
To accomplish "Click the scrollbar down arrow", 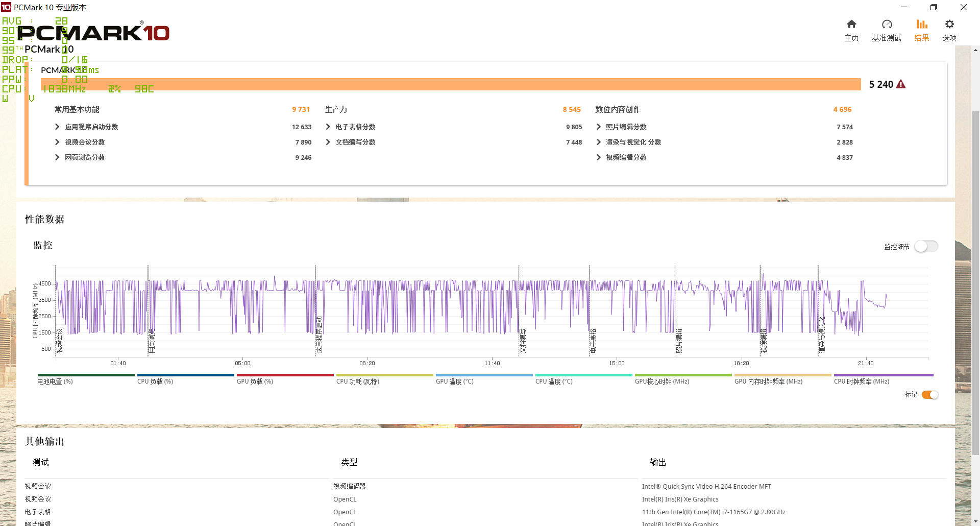I will [x=975, y=521].
